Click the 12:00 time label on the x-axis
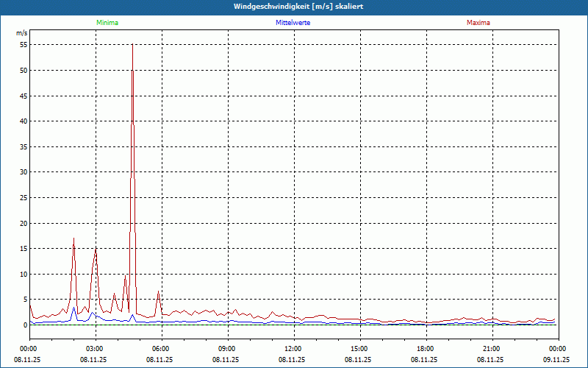588x368 pixels. click(295, 349)
